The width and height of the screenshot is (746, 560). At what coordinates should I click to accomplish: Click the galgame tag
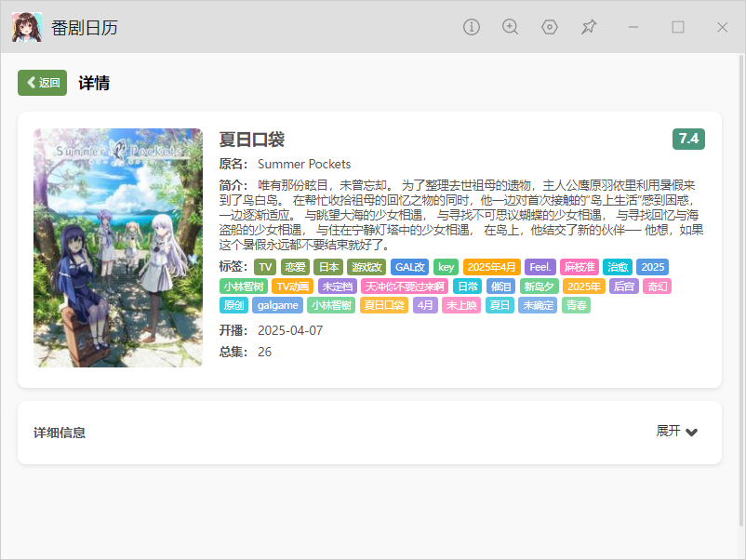click(278, 305)
